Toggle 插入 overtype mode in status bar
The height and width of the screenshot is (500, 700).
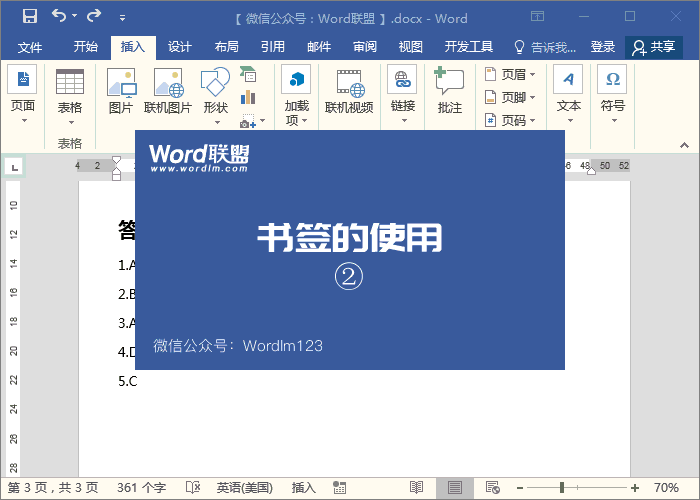(x=304, y=488)
